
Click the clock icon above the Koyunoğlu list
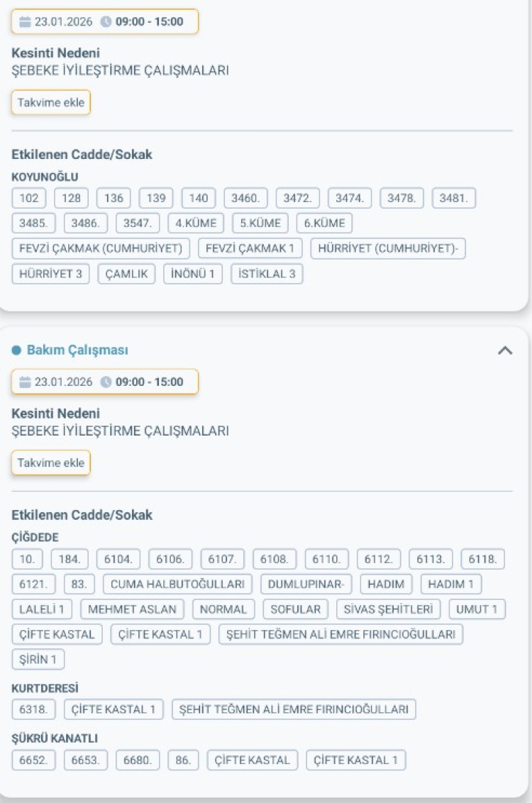[106, 22]
